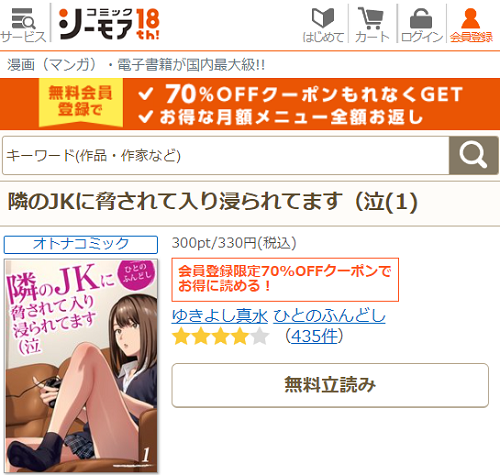Select the 会員登録 person icon
This screenshot has height=475, width=500.
pos(471,25)
